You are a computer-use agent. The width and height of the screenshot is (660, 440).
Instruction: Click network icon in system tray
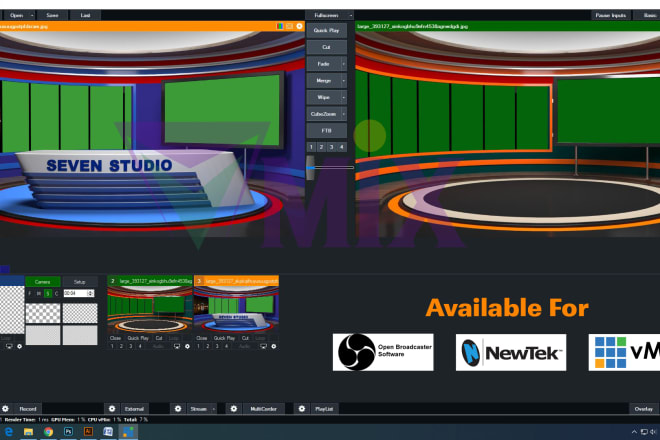pyautogui.click(x=644, y=432)
